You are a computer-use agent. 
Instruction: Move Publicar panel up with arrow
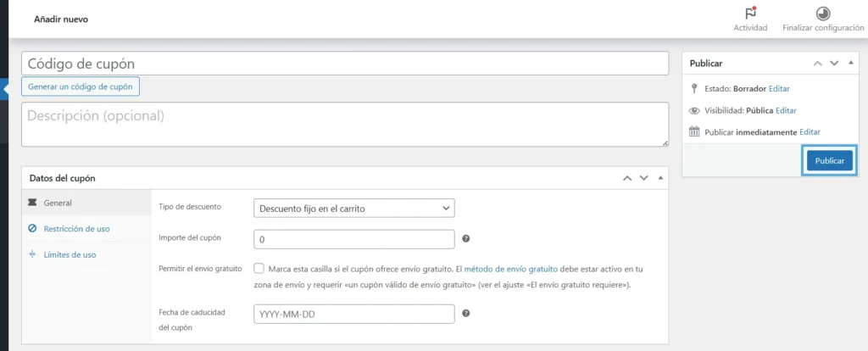coord(817,64)
